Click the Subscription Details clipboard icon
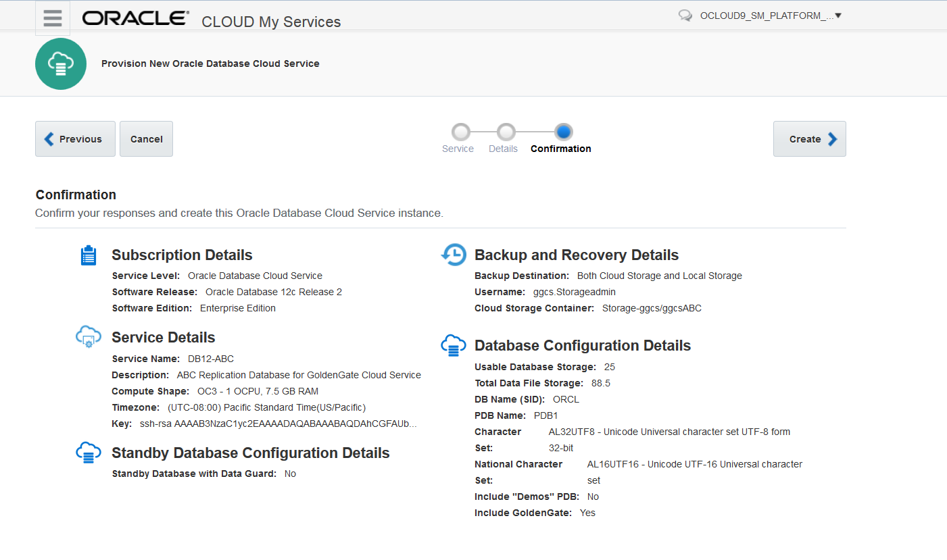947x560 pixels. [88, 255]
